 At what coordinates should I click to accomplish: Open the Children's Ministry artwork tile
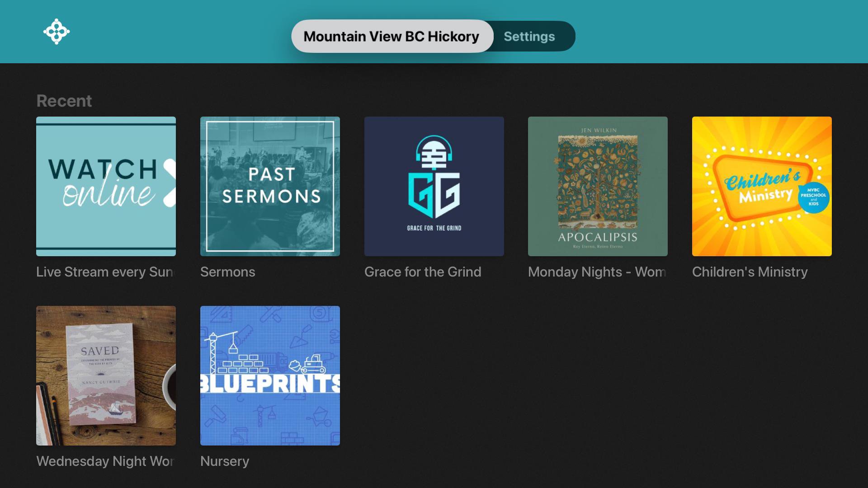[x=762, y=186]
